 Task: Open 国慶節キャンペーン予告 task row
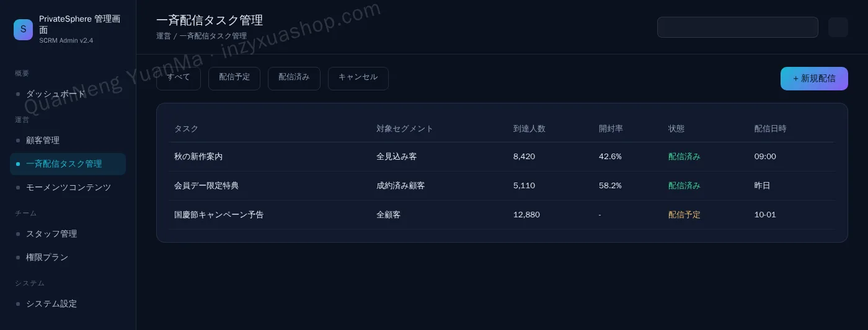pyautogui.click(x=502, y=215)
